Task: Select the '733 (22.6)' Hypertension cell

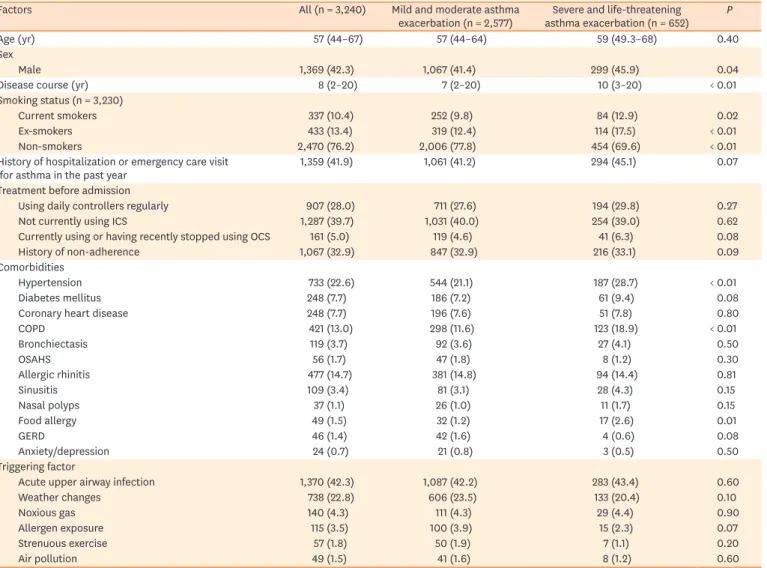Action: pyautogui.click(x=331, y=283)
